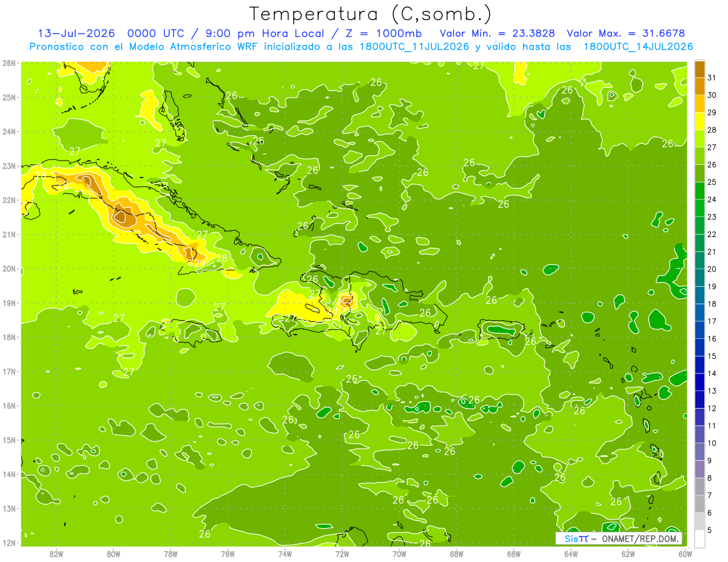Click the color scale label "20"

coord(712,269)
